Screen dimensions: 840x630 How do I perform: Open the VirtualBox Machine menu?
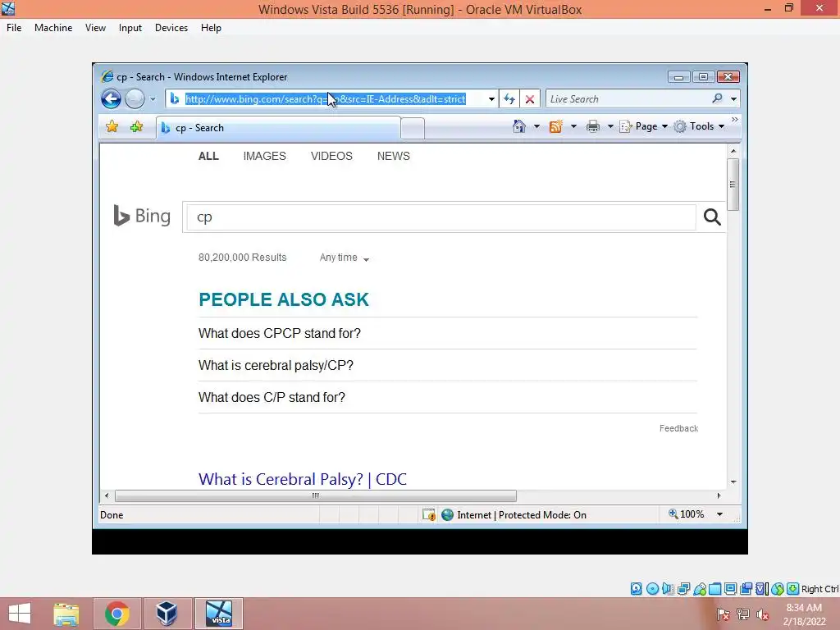coord(53,28)
